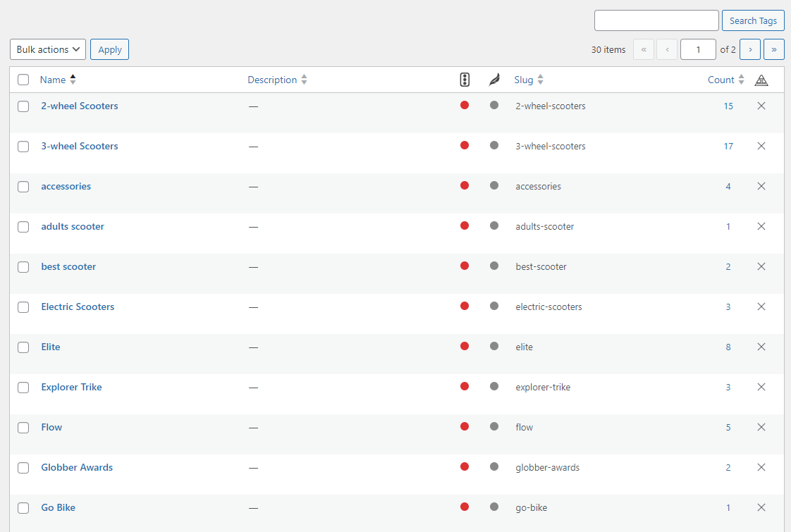Click grey readability dot for 3-wheel Scooters
The image size is (791, 532).
coord(494,145)
